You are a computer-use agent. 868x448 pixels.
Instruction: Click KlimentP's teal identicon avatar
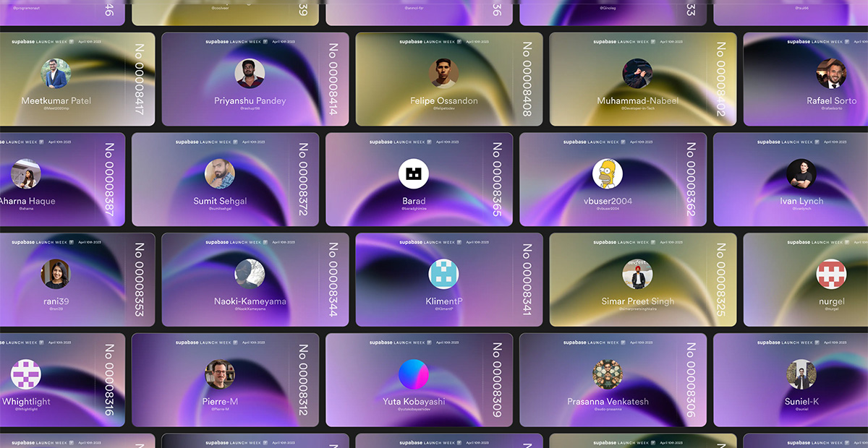click(444, 275)
